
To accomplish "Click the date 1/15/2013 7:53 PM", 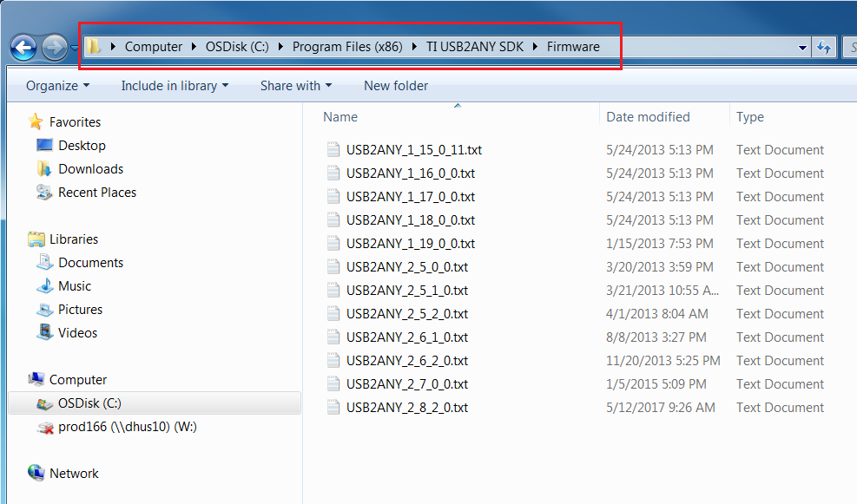I will pyautogui.click(x=660, y=244).
